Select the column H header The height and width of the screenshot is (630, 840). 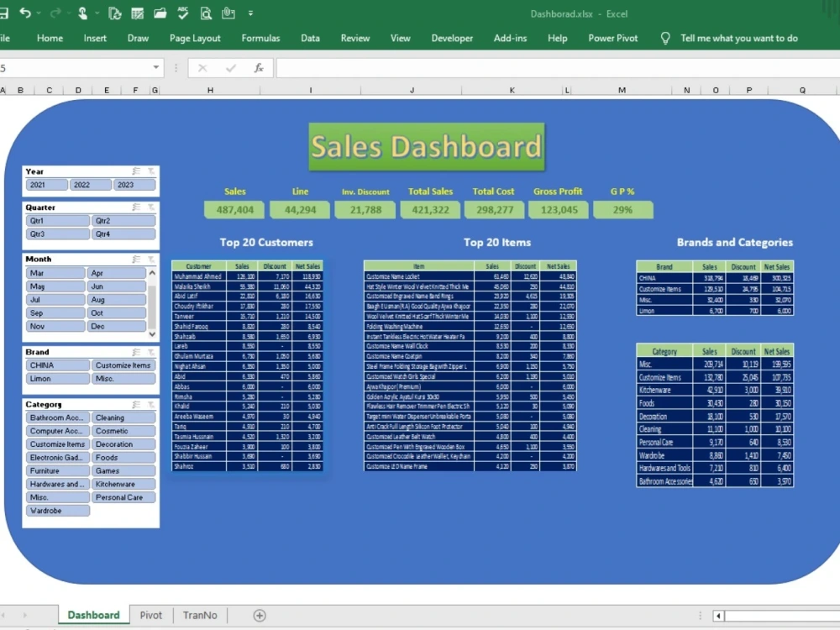(x=210, y=91)
